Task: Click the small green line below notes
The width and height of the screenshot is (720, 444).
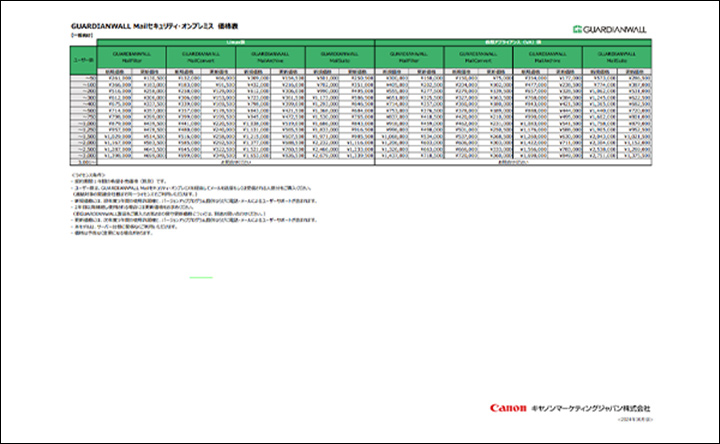Action: [202, 277]
